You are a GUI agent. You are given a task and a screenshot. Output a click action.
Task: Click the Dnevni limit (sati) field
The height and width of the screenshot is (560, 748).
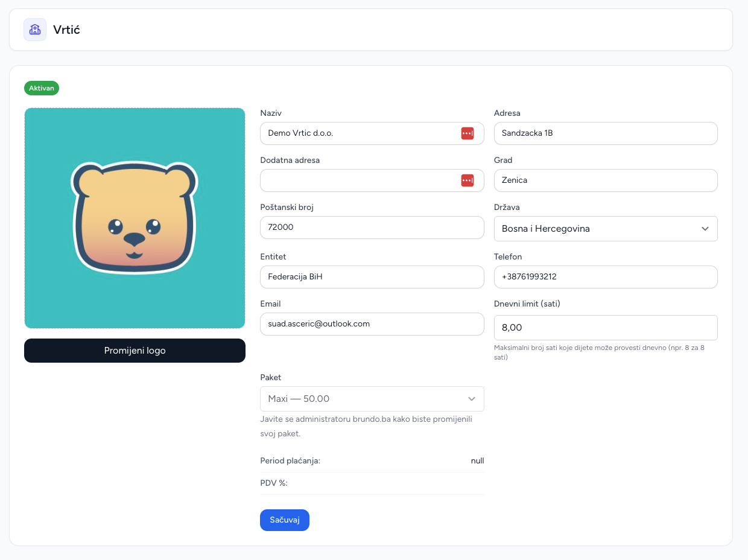606,328
